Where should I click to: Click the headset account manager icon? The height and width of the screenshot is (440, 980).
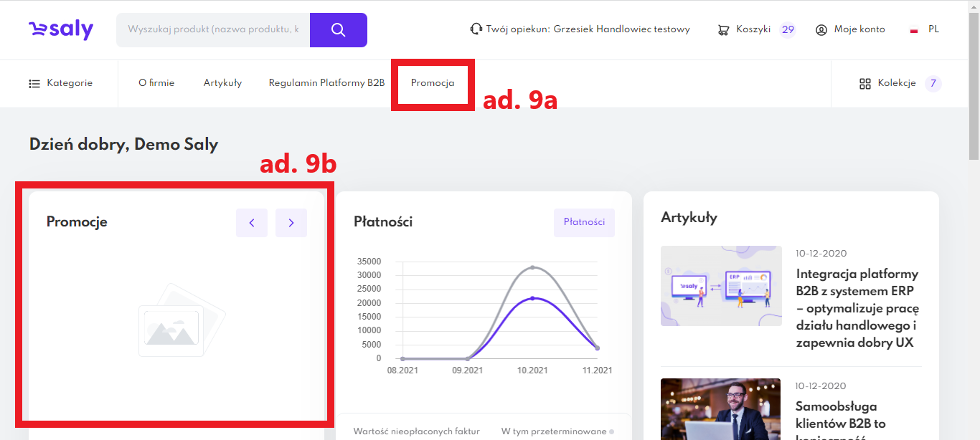(476, 29)
